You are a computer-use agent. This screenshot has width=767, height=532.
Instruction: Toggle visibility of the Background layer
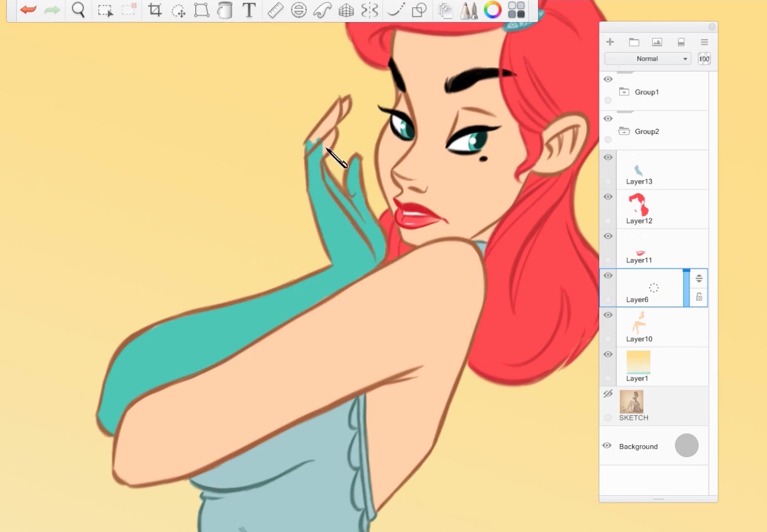point(608,446)
